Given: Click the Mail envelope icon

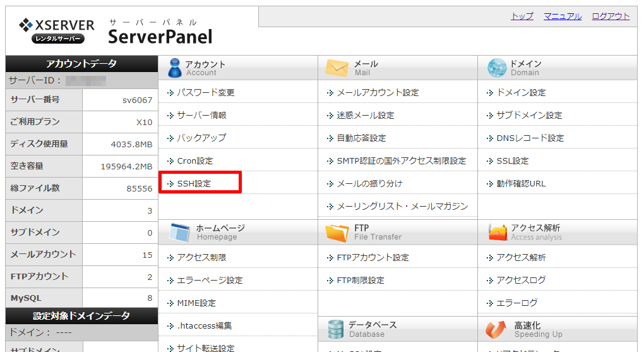Looking at the screenshot, I should click(x=337, y=68).
